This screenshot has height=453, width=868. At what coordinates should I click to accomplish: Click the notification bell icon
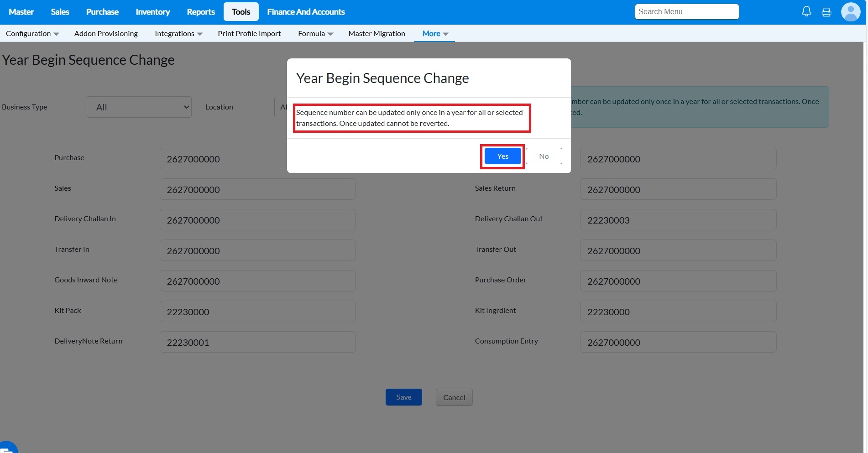(x=806, y=11)
